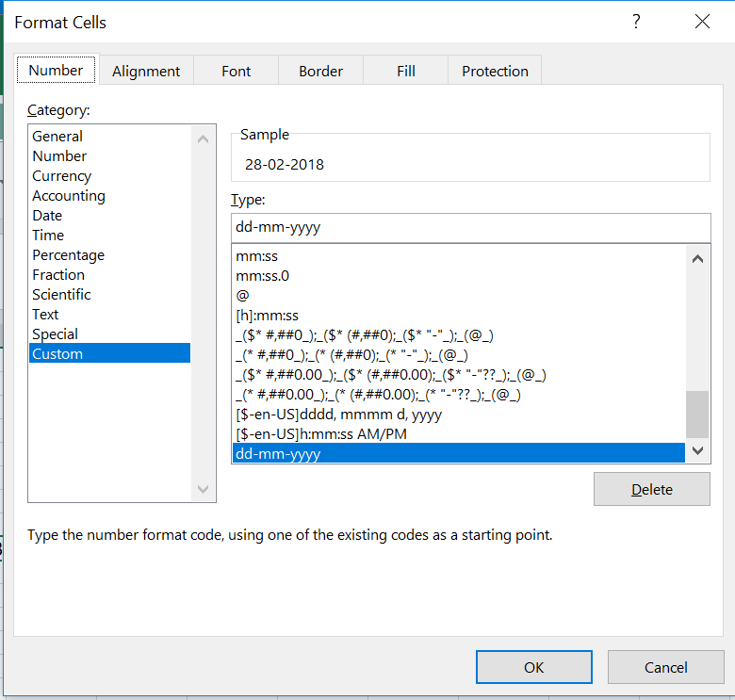Select the _(* #,##0_) format code
735x700 pixels.
point(459,354)
